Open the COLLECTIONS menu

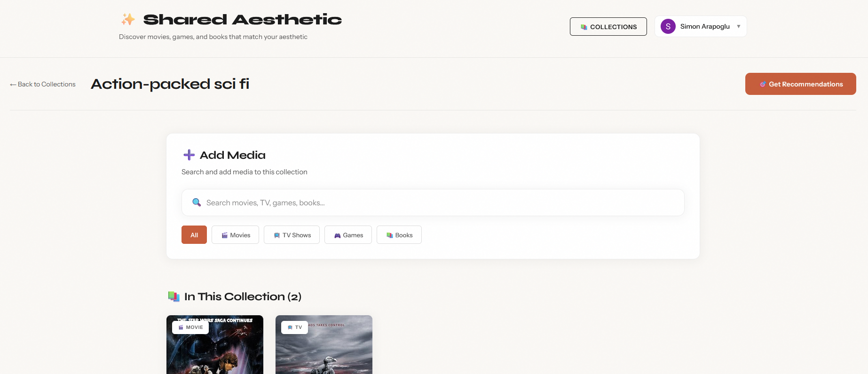[608, 26]
